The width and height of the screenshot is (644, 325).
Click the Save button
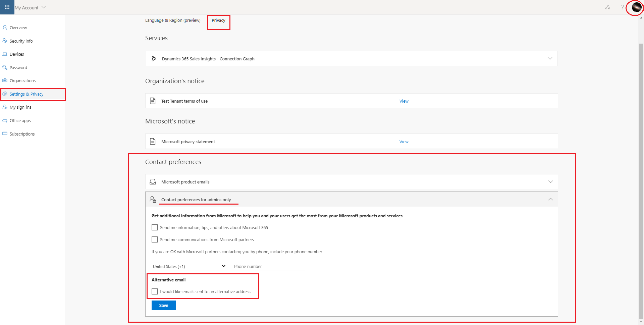pos(164,305)
